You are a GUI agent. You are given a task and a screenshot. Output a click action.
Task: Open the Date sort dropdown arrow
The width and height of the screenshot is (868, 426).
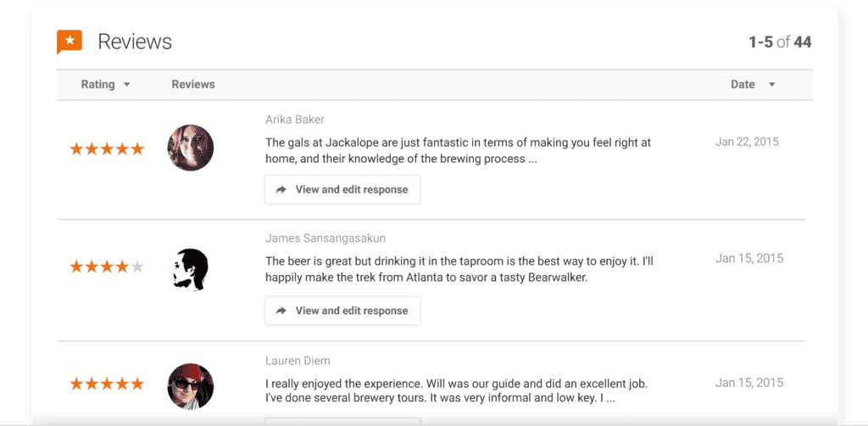point(771,85)
